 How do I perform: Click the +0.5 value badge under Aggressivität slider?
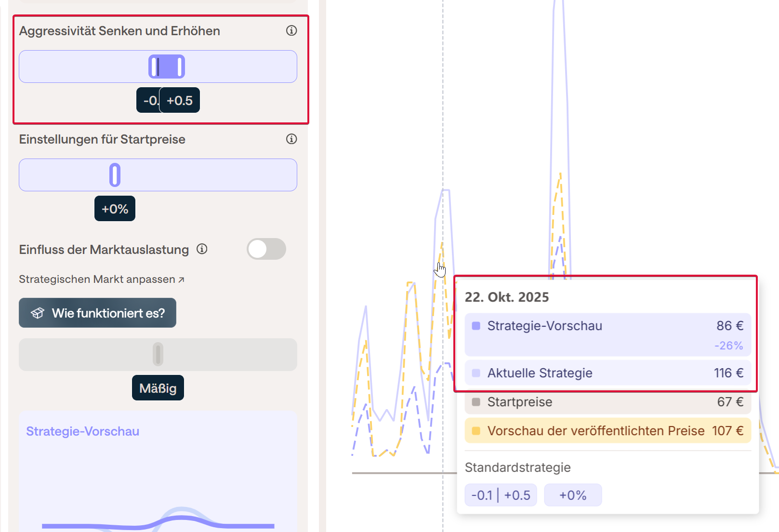(x=180, y=100)
